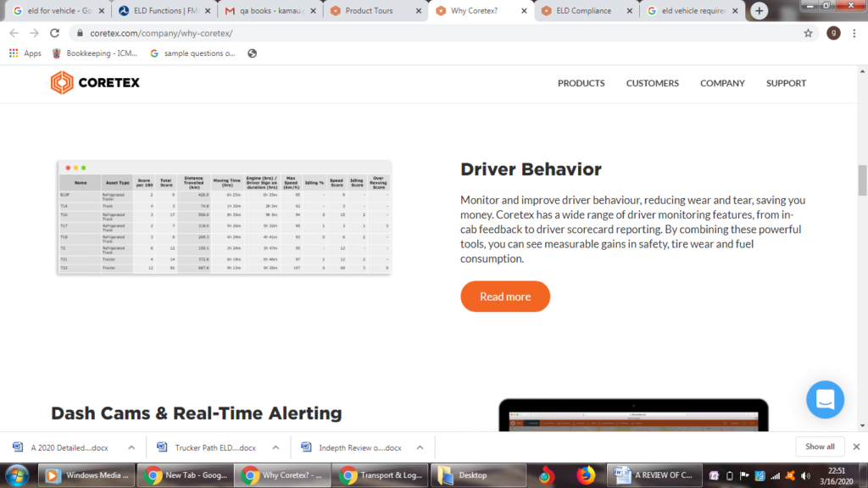Close the ELD Compliance tab
868x488 pixels.
(630, 10)
